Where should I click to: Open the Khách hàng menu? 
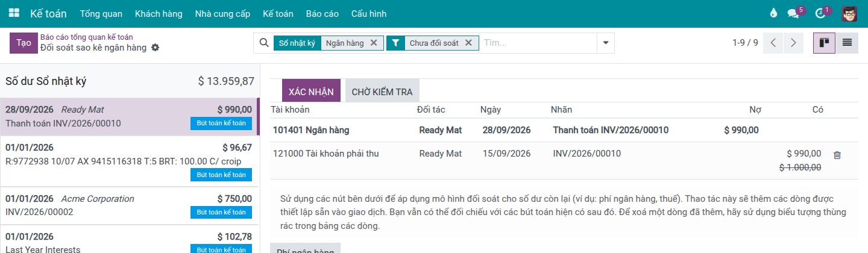click(159, 13)
